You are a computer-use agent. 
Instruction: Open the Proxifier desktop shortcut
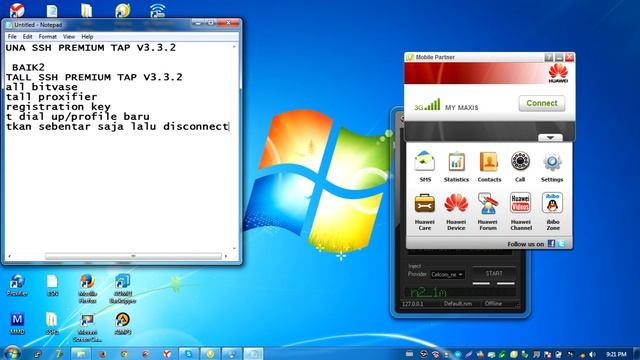[x=17, y=284]
